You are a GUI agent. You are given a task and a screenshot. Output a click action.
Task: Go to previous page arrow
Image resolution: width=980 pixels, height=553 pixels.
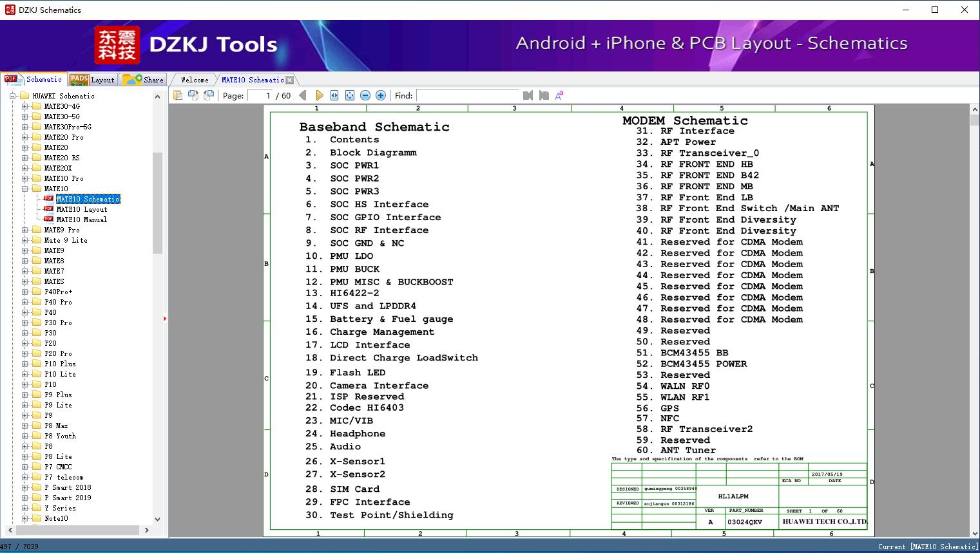[x=303, y=95]
